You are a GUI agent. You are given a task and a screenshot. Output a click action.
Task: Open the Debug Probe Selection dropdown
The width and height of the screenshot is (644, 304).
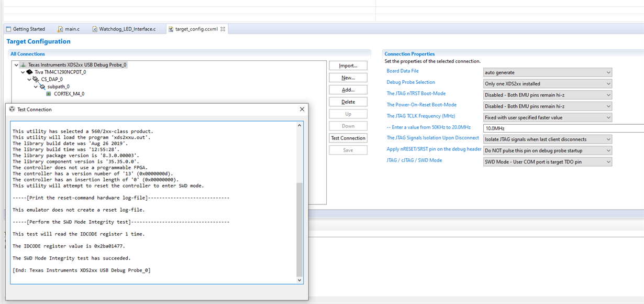pyautogui.click(x=548, y=83)
